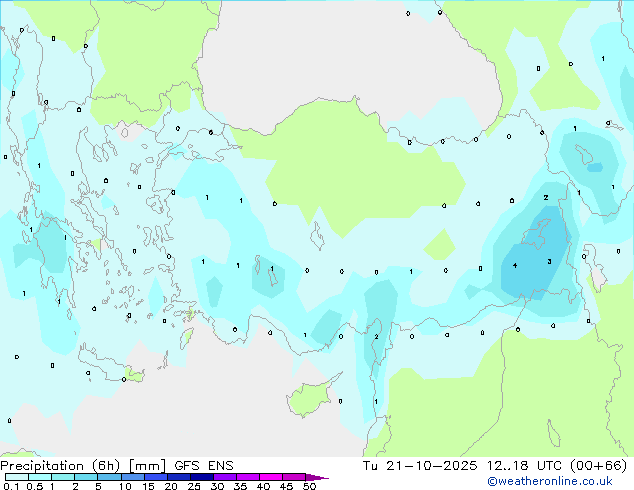Click the legend scale label '25'
634x490 pixels.
coord(194,486)
